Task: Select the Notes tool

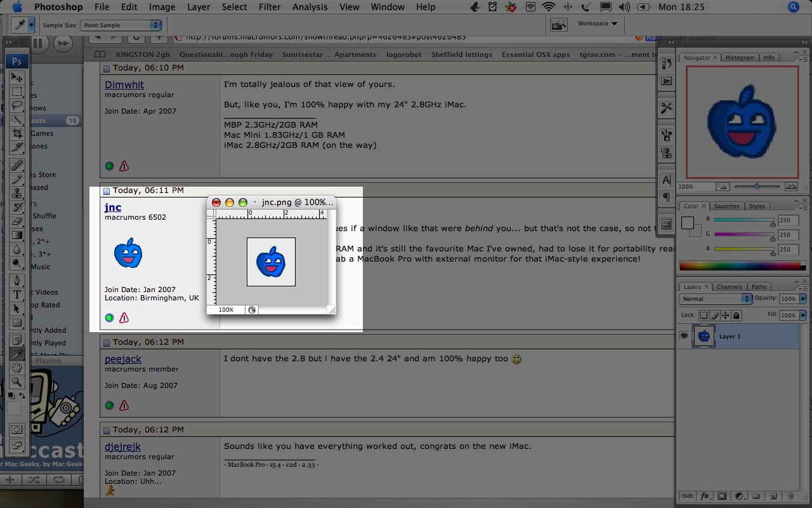Action: tap(17, 340)
